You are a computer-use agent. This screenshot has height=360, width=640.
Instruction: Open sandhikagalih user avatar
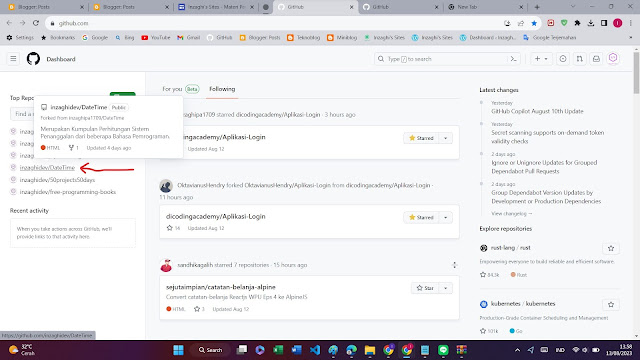pos(166,265)
